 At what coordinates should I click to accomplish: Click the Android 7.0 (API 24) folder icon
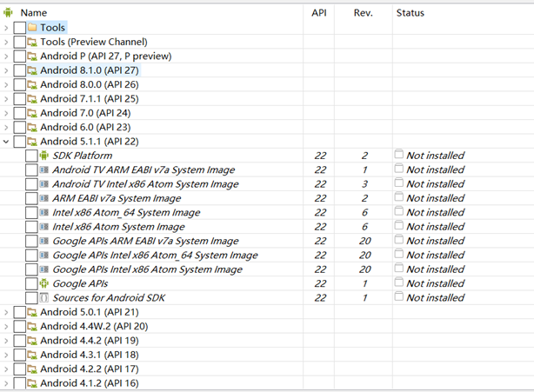click(x=32, y=113)
